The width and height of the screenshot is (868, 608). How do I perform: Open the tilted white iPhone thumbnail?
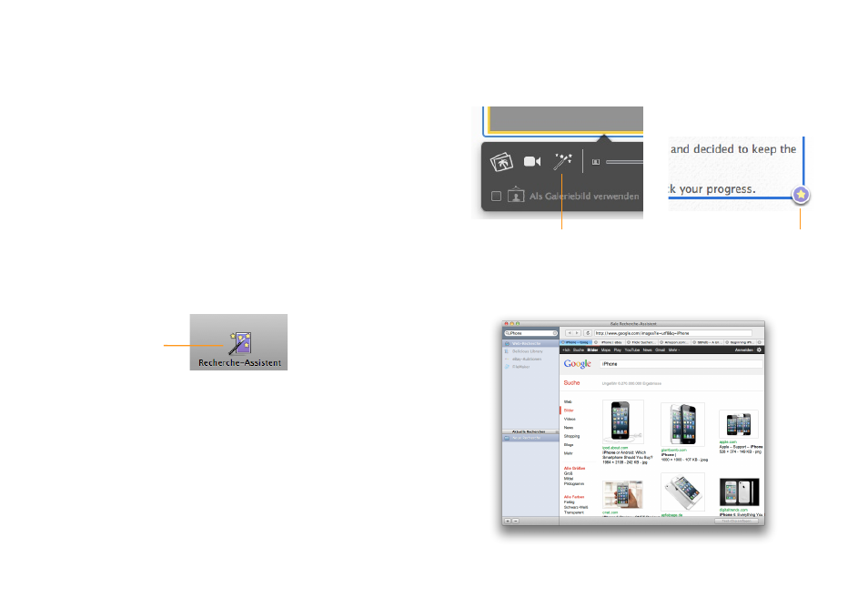tap(682, 492)
